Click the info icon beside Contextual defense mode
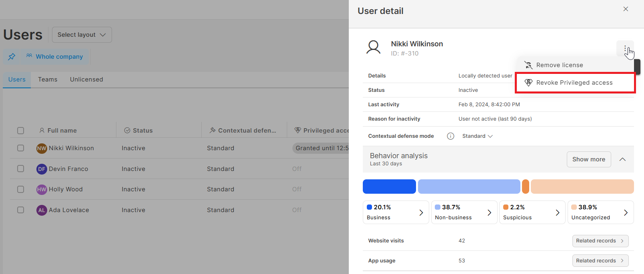Viewport: 644px width, 274px height. [x=450, y=136]
